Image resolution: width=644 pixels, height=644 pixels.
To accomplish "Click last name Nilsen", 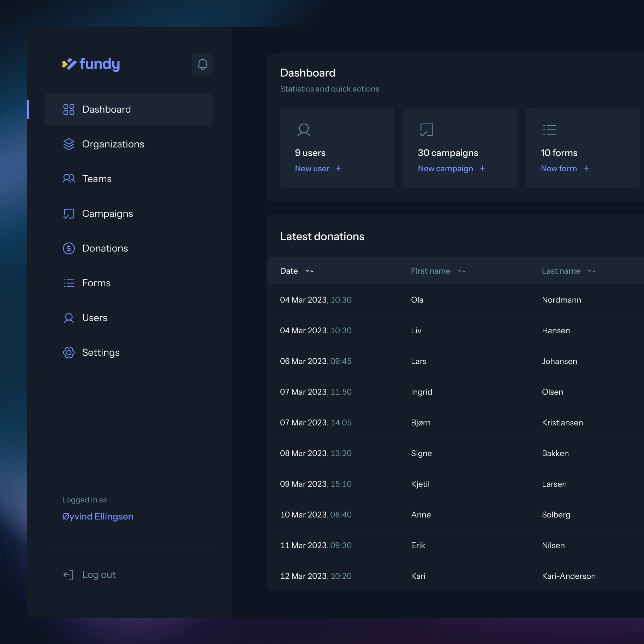I will coord(553,545).
